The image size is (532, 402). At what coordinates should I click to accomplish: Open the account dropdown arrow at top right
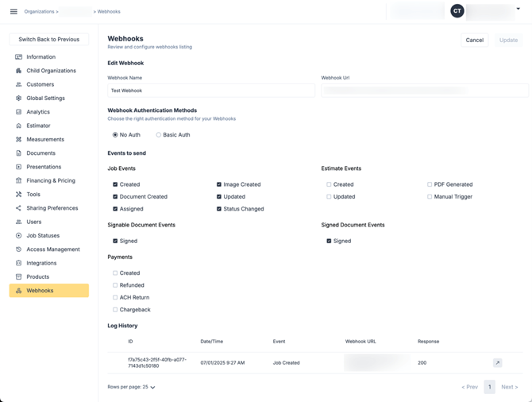pos(519,10)
